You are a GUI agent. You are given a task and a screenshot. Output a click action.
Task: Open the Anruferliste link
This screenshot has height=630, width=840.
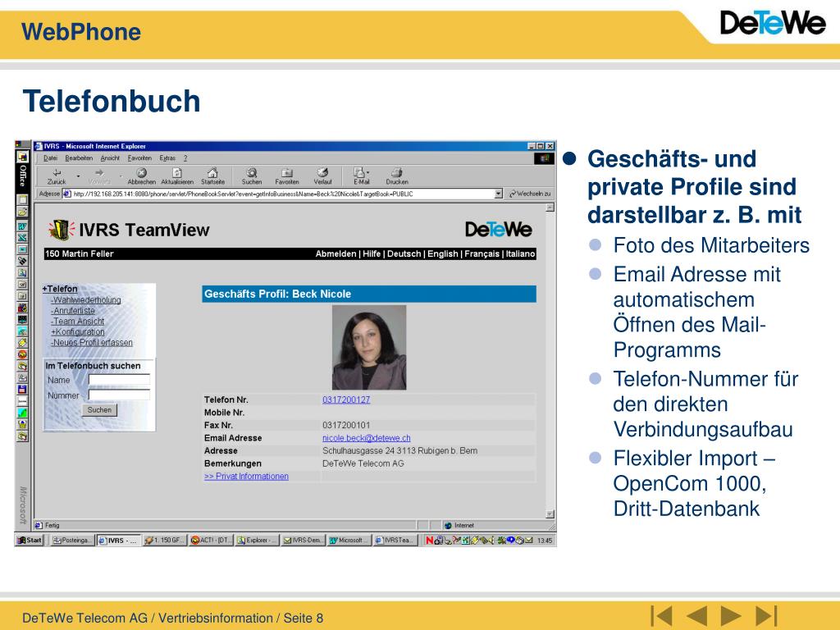coord(73,311)
